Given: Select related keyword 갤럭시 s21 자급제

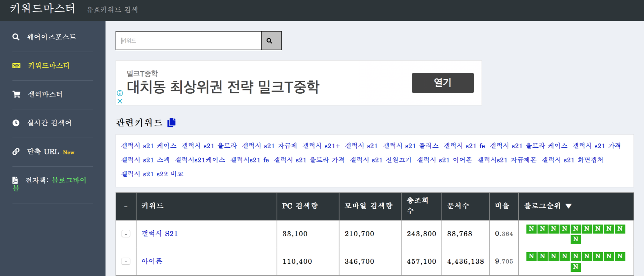Looking at the screenshot, I should pyautogui.click(x=270, y=146).
